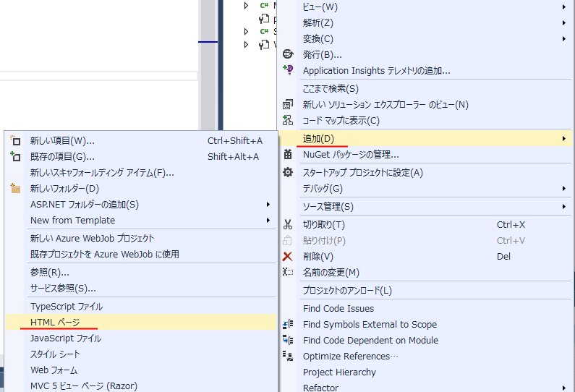Click the new Solution Explorer view icon
This screenshot has width=575, height=392.
(x=288, y=104)
